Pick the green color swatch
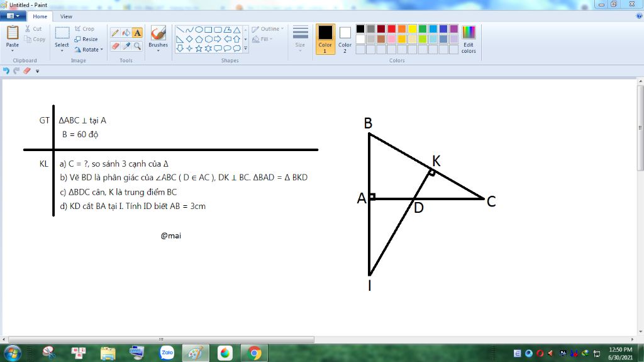Viewport: 644px width, 362px height. 423,29
